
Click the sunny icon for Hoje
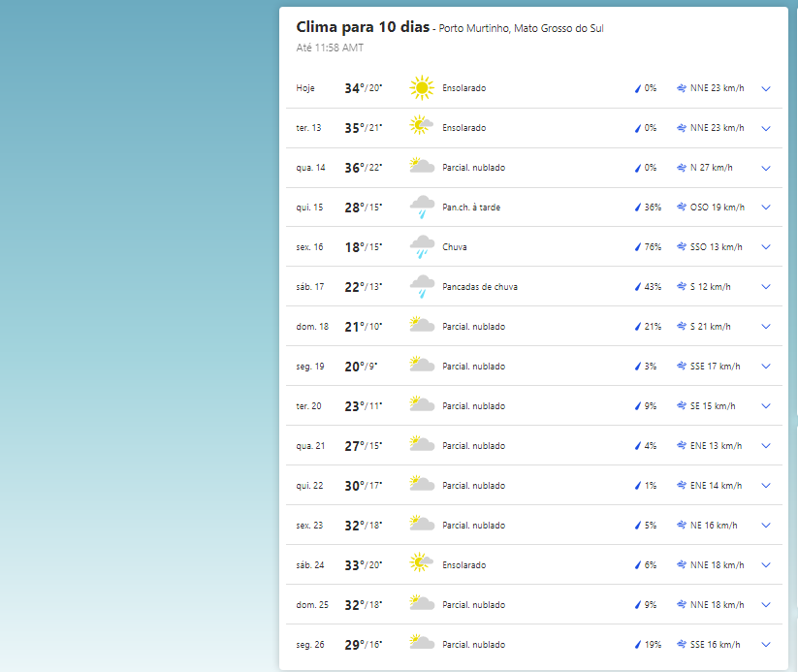[422, 87]
